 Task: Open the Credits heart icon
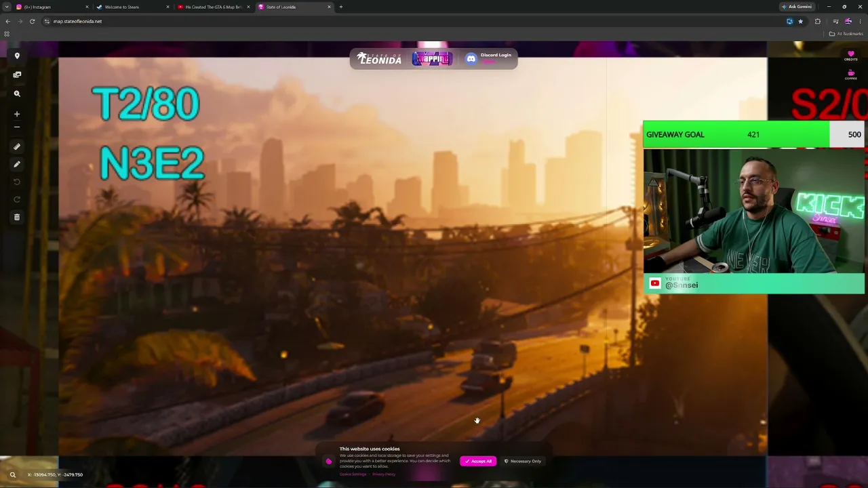point(850,56)
